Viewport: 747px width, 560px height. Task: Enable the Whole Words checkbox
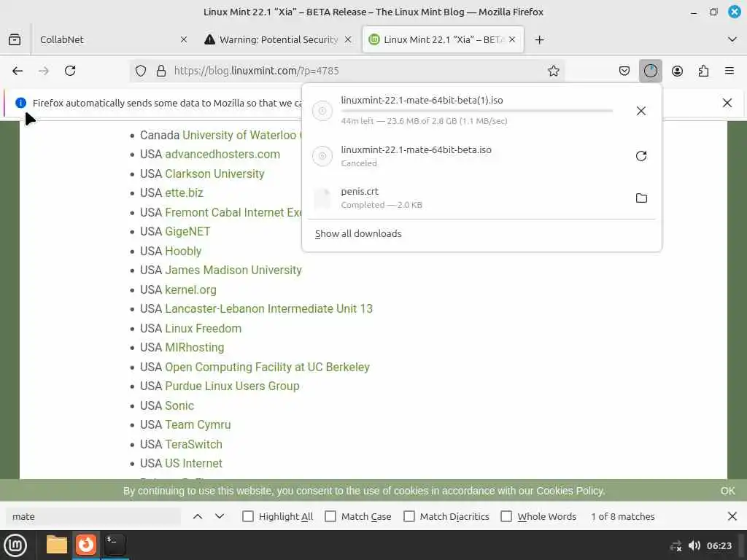click(x=506, y=516)
